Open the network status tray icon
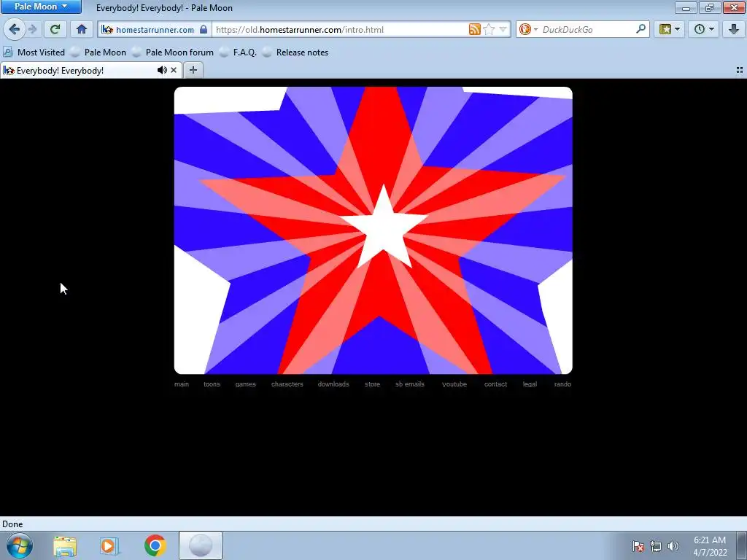 click(656, 546)
